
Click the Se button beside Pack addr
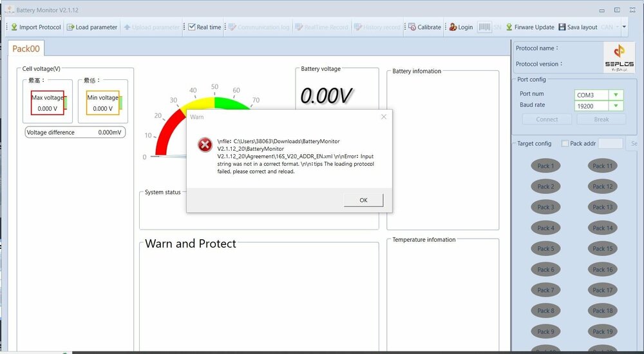coord(634,144)
